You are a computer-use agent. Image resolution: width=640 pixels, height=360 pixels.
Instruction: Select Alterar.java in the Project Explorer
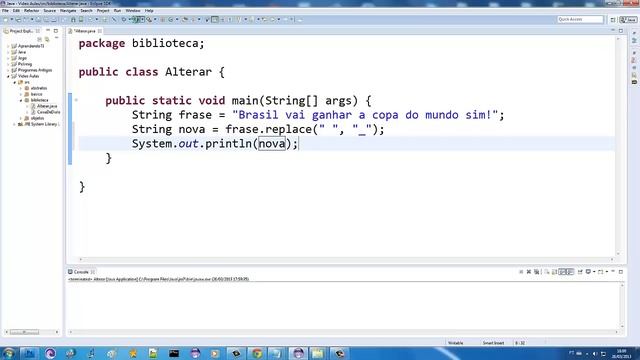(44, 106)
